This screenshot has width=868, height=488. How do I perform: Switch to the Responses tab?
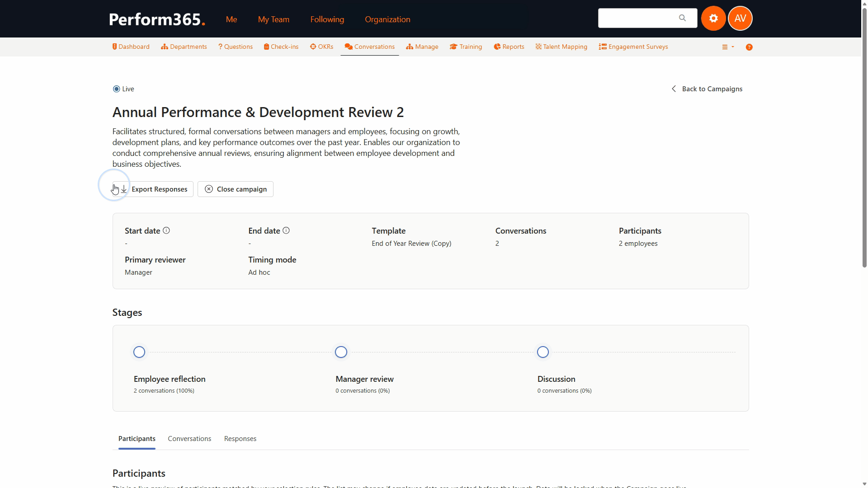(240, 439)
